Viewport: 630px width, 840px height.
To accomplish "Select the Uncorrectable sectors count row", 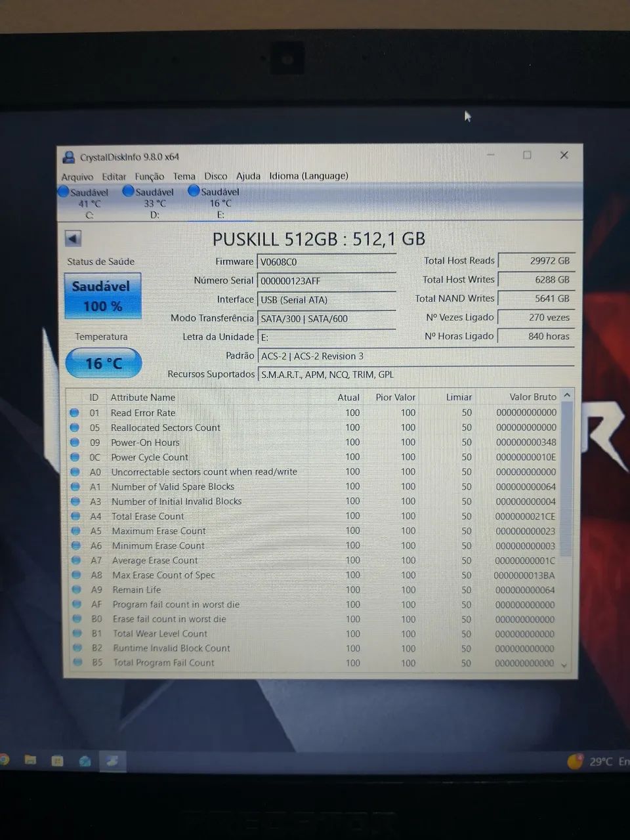I will 313,472.
